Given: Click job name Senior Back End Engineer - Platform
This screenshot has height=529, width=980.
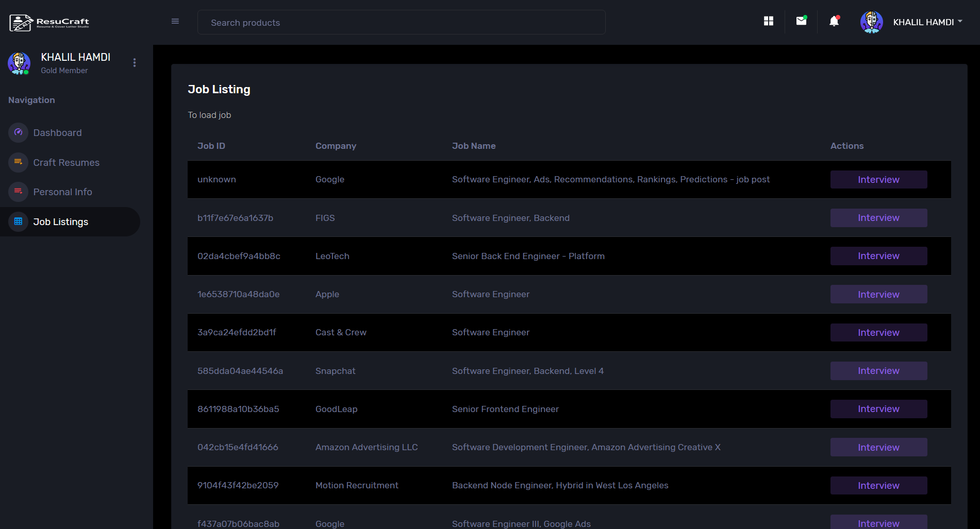Looking at the screenshot, I should coord(528,256).
